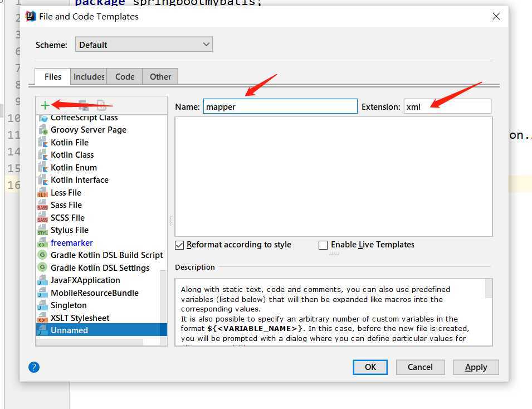Select Gradle Kotlin DSL Settings row text
Screen dimensions: 532x409
[x=100, y=268]
